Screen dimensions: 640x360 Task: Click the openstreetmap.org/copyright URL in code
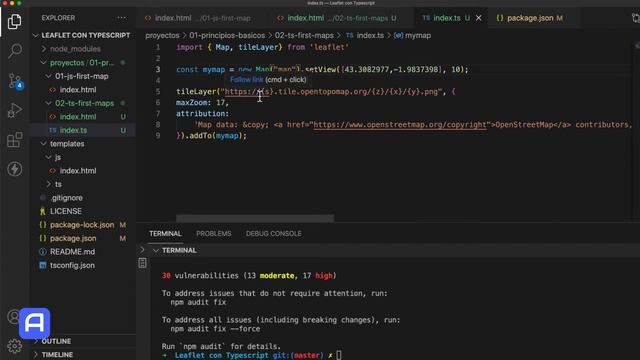[400, 125]
